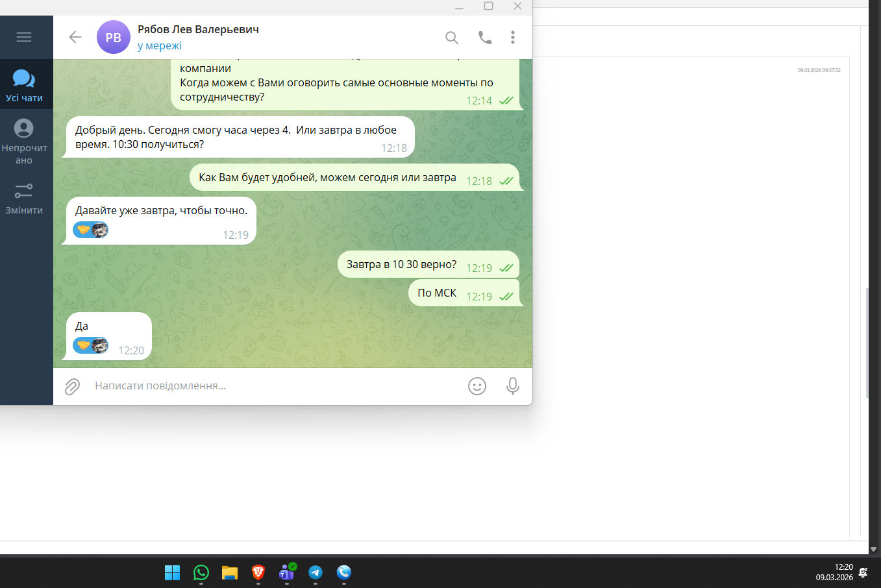The image size is (881, 588).
Task: Search within this chat
Action: tap(452, 38)
